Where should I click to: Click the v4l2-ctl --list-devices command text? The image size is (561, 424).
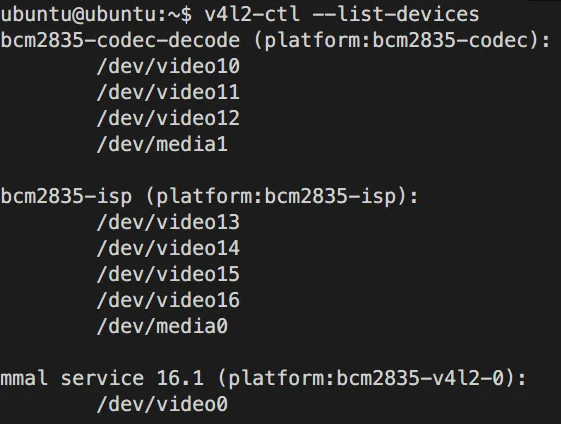342,14
